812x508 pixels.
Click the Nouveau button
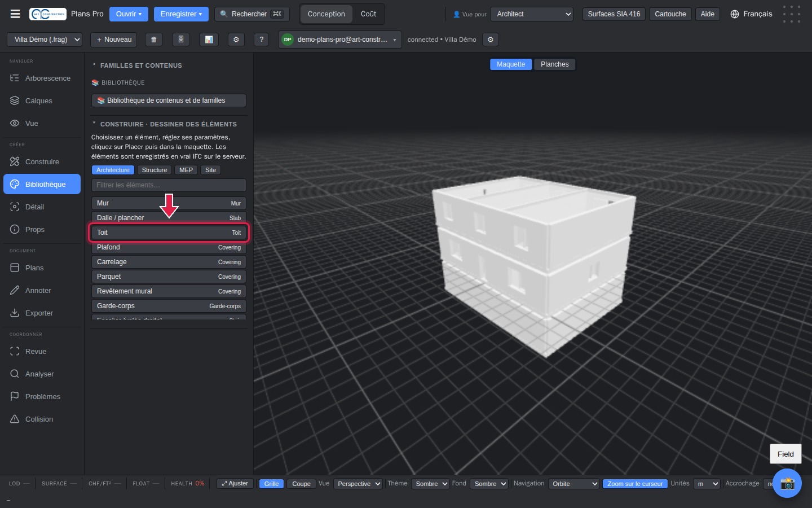click(114, 40)
